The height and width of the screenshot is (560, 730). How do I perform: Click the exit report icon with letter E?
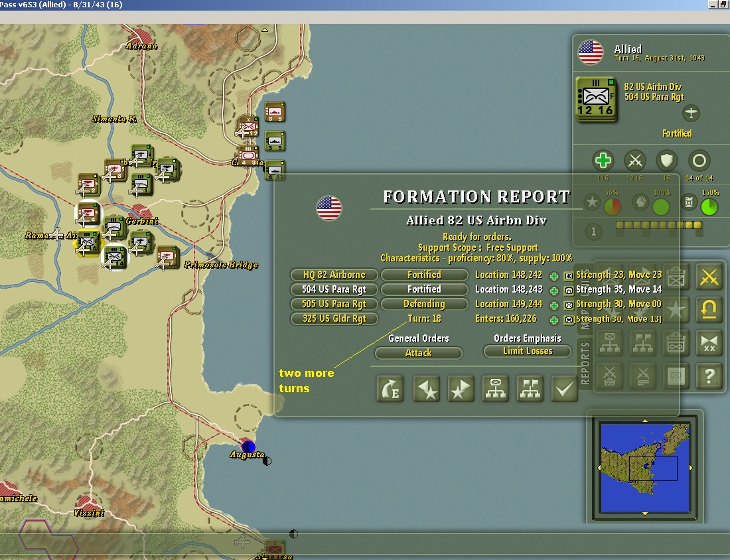coord(390,388)
